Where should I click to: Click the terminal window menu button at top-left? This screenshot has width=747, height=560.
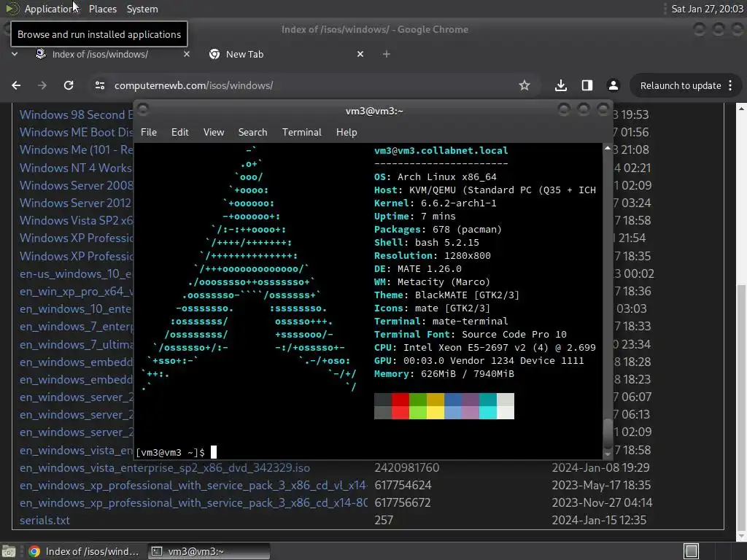click(142, 110)
